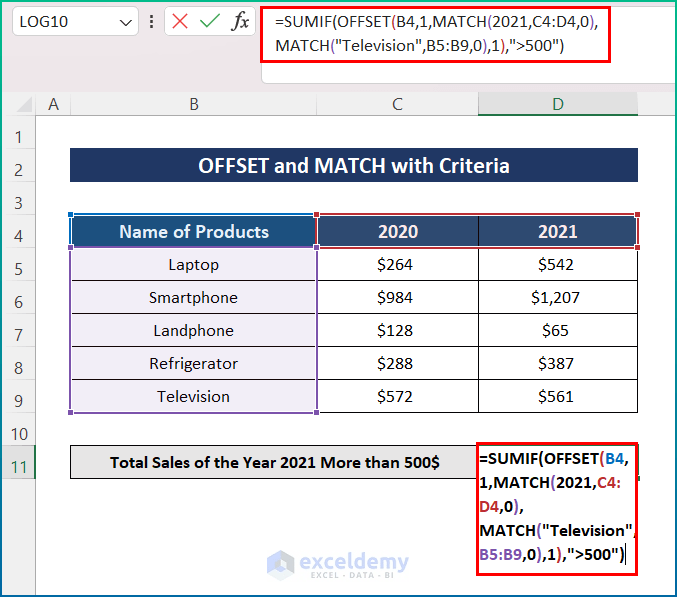Click the 'Name of Products' header cell

pos(193,231)
